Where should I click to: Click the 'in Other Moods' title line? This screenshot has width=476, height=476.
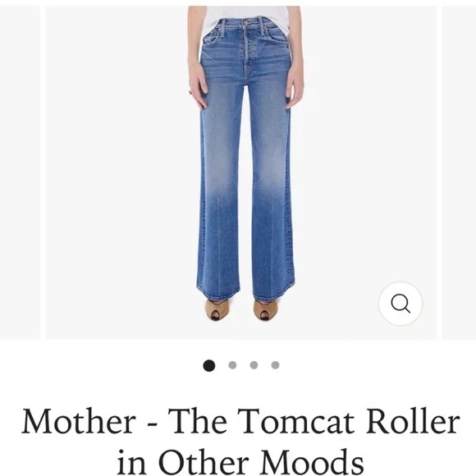[x=240, y=461]
